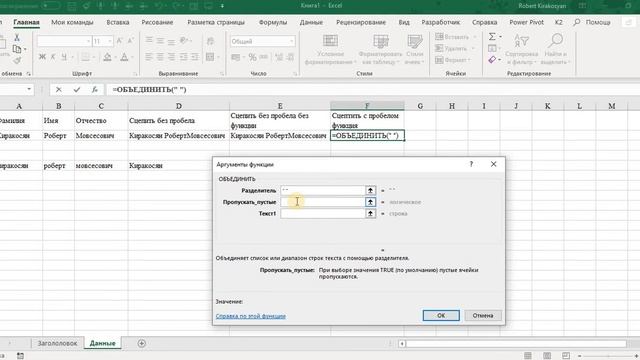Open the Рецензирование ribbon tab
Viewport: 640px width, 360px height.
(x=361, y=22)
